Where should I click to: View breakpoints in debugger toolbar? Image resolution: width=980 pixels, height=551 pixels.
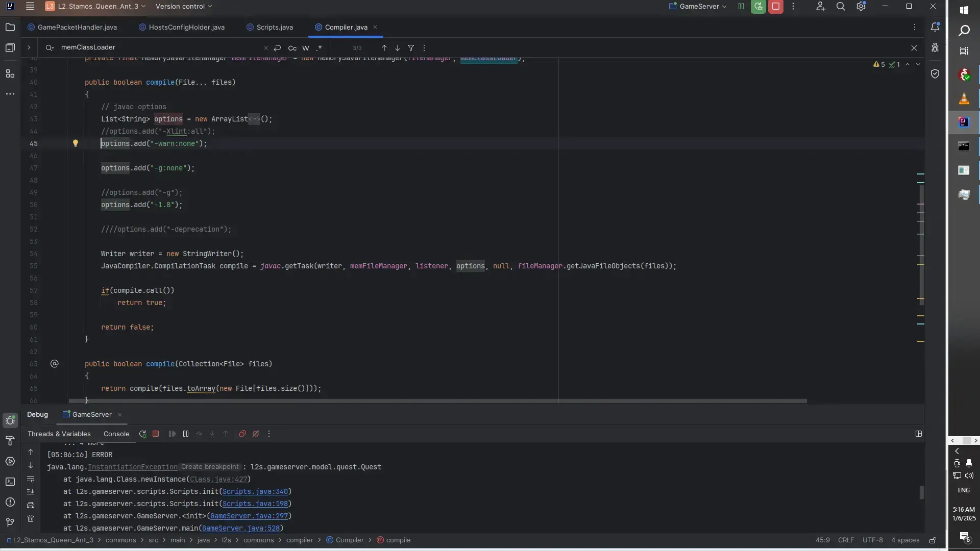(x=242, y=434)
